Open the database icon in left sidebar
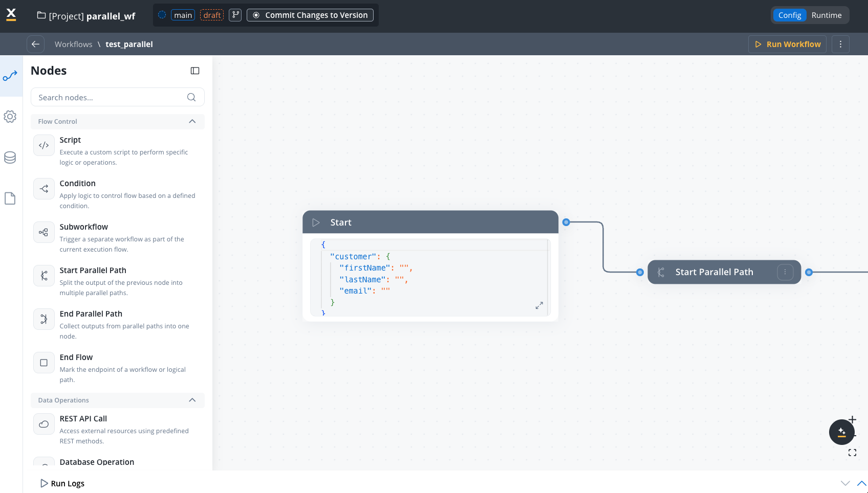The image size is (868, 493). [10, 158]
